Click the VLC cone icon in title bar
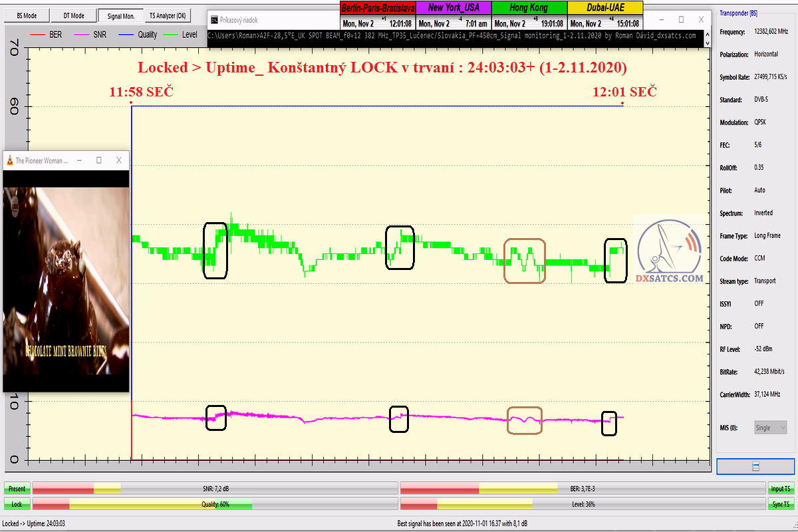Image resolution: width=798 pixels, height=532 pixels. pos(9,160)
